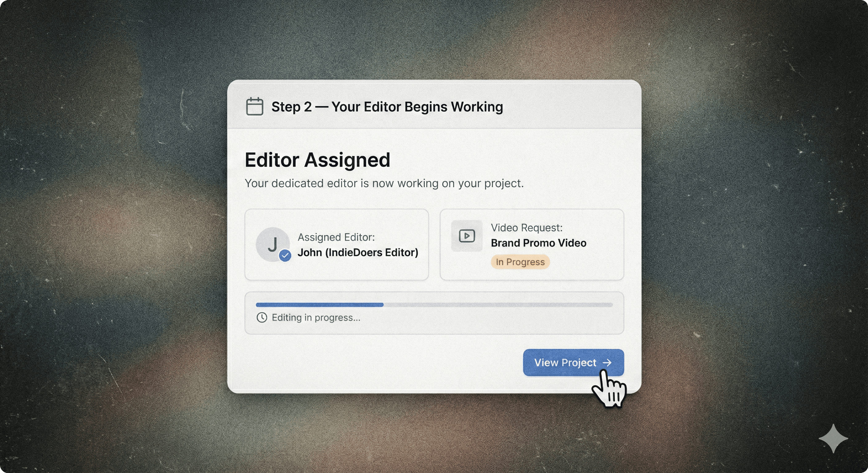The height and width of the screenshot is (473, 868).
Task: Open the View Project button
Action: (574, 362)
